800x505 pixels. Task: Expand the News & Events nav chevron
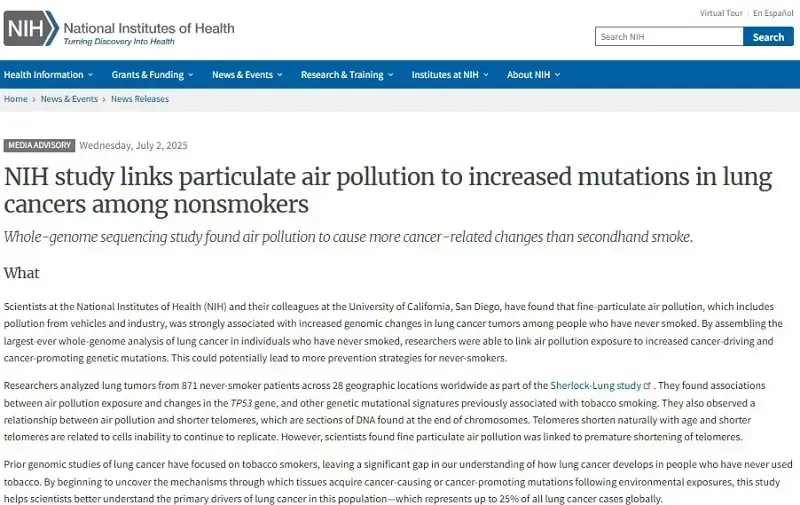(x=280, y=74)
